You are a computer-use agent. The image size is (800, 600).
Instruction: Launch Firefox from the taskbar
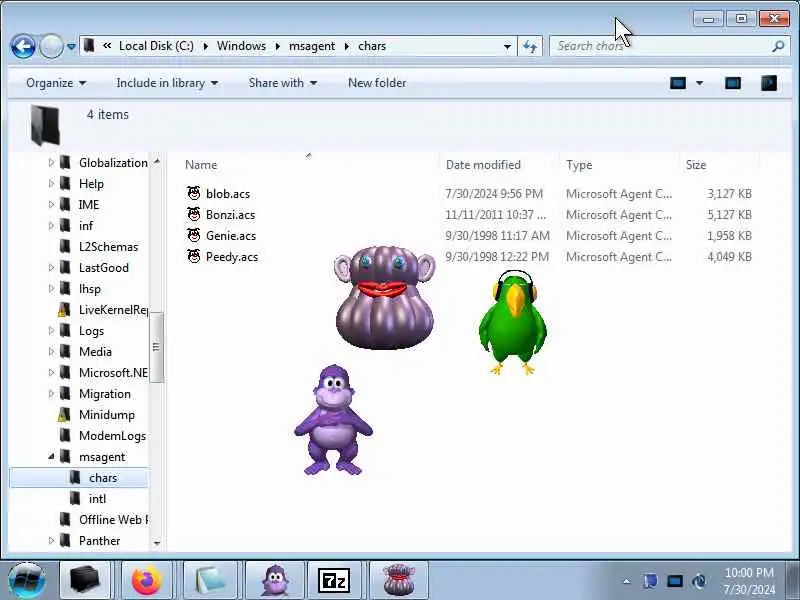[x=146, y=580]
